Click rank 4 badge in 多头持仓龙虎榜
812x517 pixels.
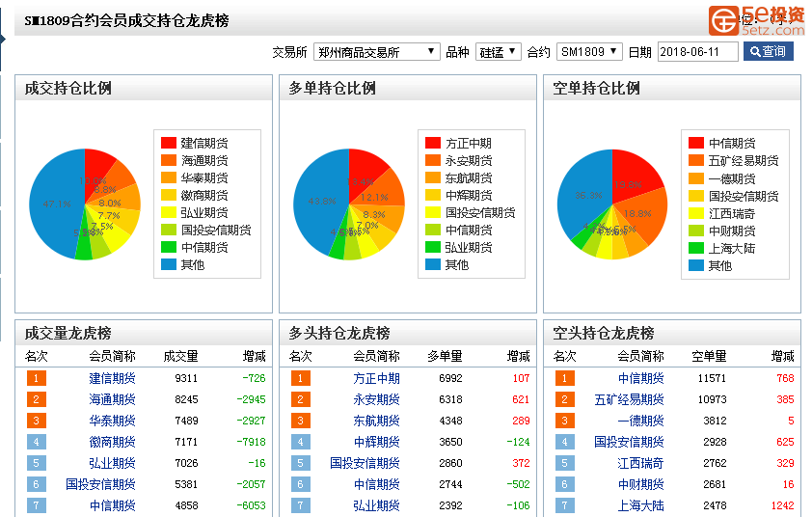300,442
